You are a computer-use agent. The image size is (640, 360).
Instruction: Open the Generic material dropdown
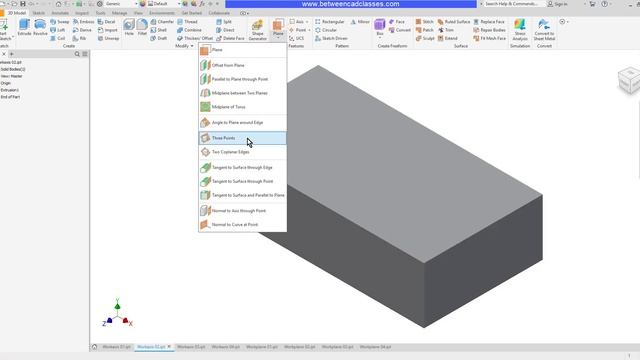136,4
